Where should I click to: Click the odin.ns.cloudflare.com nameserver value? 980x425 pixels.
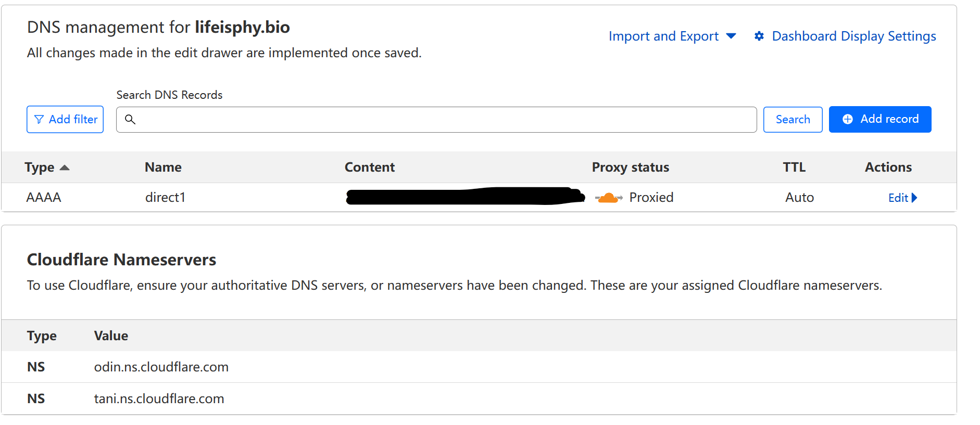pos(161,367)
